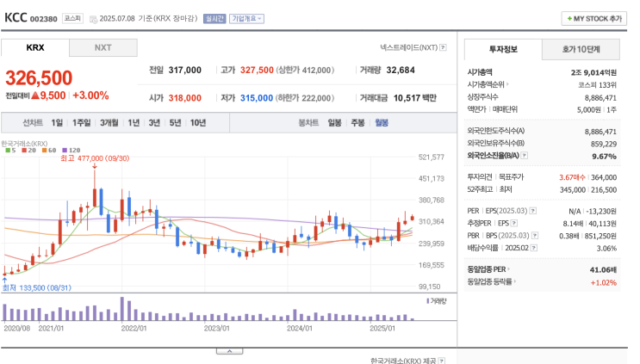Click the 최고 477,000 (09/30) chart marker
Viewport: 640px width, 364px height.
[95, 158]
